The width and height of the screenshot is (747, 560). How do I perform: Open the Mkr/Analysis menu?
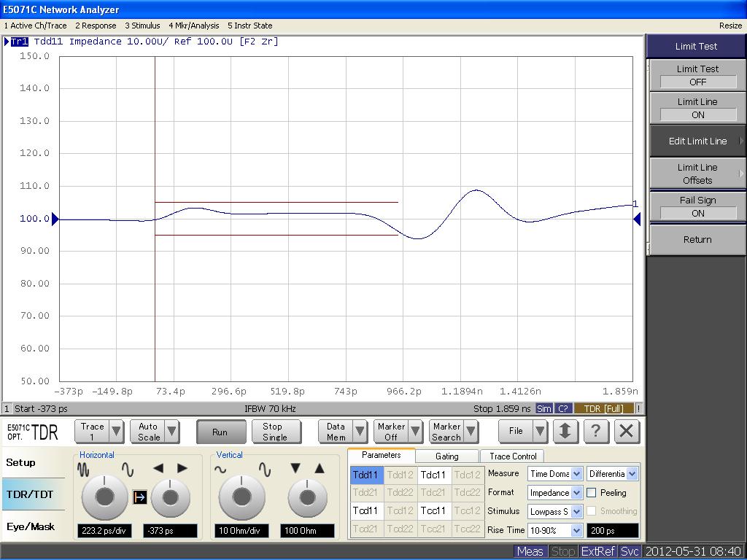coord(193,26)
